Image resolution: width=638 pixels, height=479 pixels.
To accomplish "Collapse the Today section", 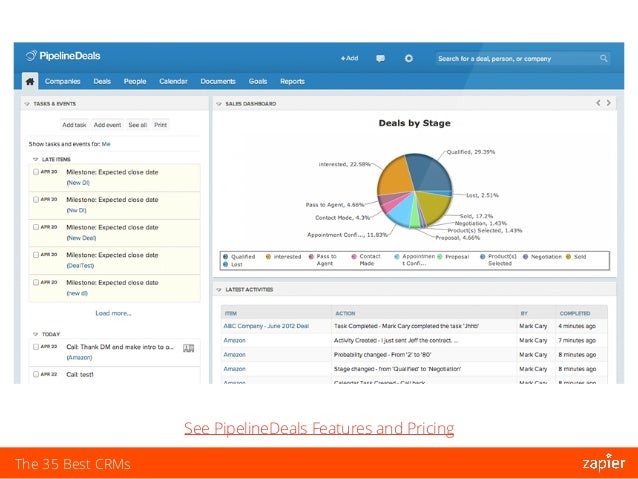I will [35, 334].
